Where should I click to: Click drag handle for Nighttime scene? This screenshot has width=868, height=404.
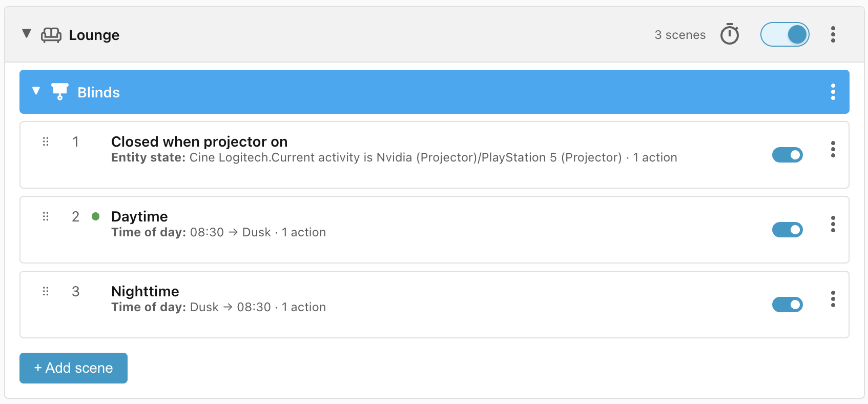point(46,291)
